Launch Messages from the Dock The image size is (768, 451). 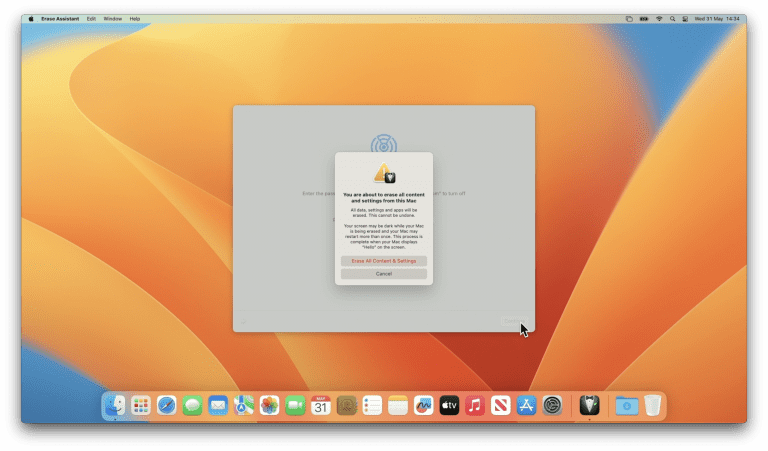pyautogui.click(x=192, y=405)
